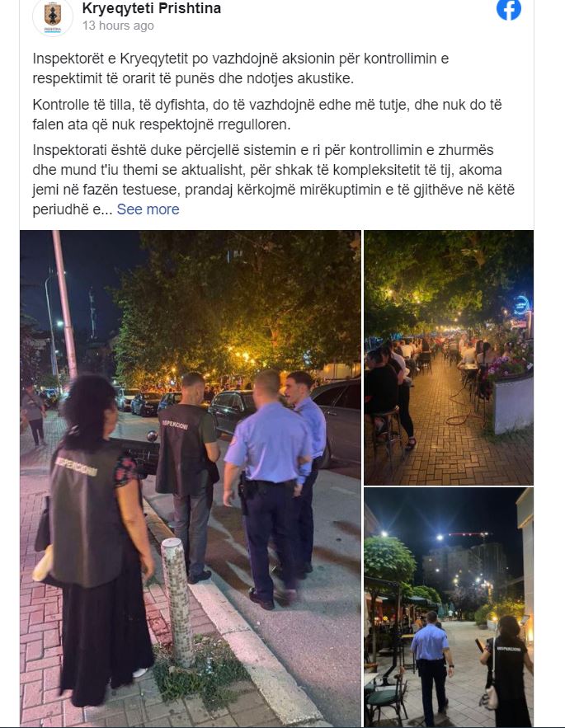The width and height of the screenshot is (565, 728).
Task: Expand post text with See more
Action: tap(148, 209)
